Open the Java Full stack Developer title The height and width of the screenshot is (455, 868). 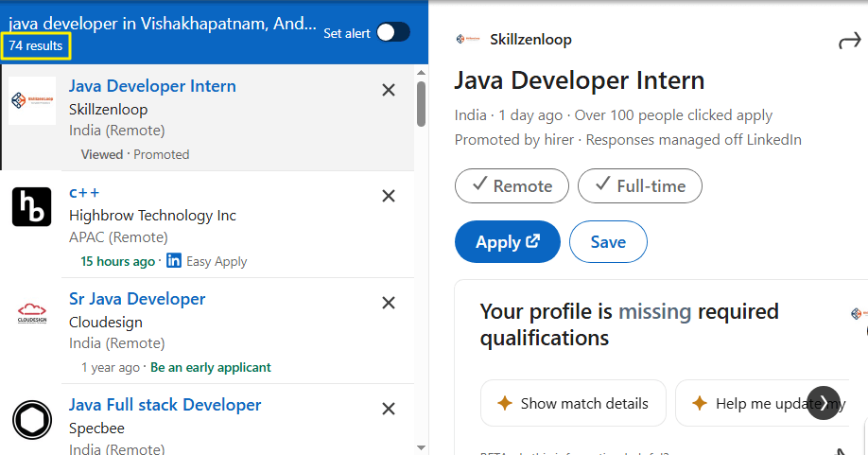(165, 405)
